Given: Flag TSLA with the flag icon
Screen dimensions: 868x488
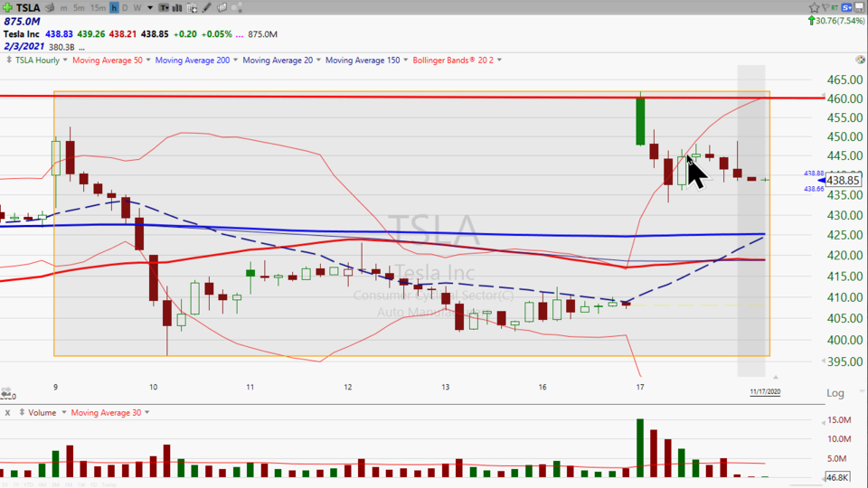Looking at the screenshot, I should 826,8.
